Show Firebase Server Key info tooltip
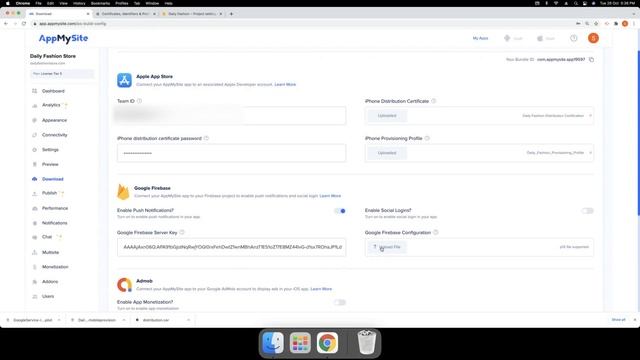This screenshot has height=360, width=640. coord(182,233)
